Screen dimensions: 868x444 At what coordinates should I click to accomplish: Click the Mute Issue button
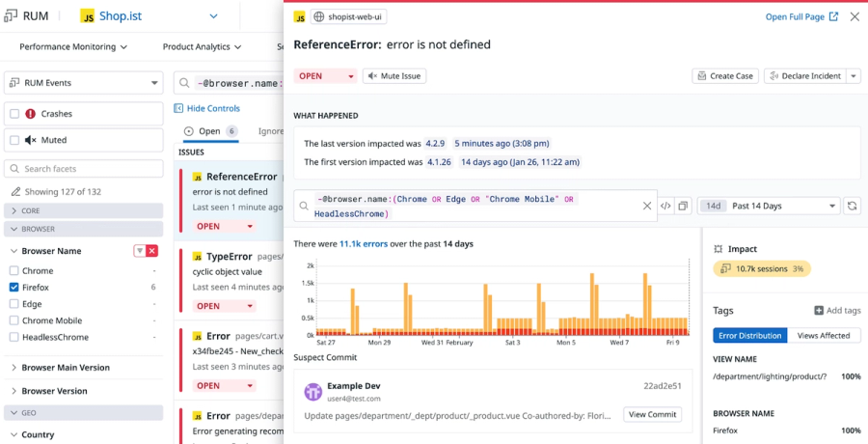pyautogui.click(x=394, y=76)
